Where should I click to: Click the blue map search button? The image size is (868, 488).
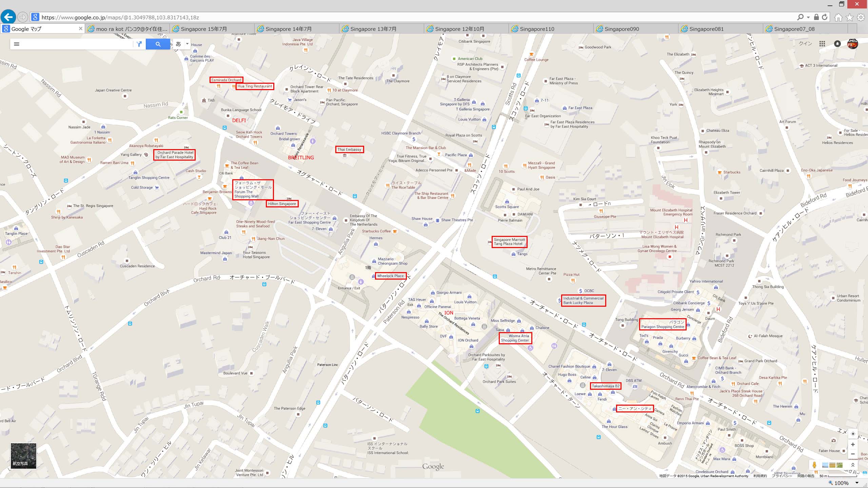click(158, 44)
